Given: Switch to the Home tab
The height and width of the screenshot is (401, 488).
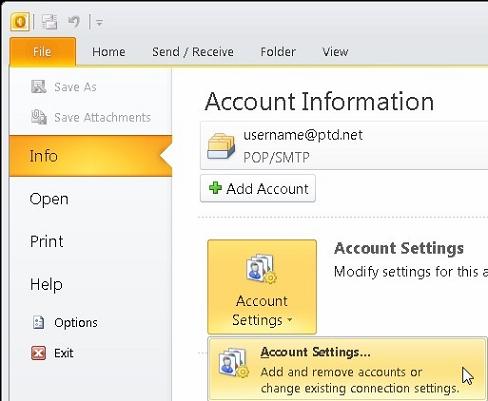Looking at the screenshot, I should 109,52.
